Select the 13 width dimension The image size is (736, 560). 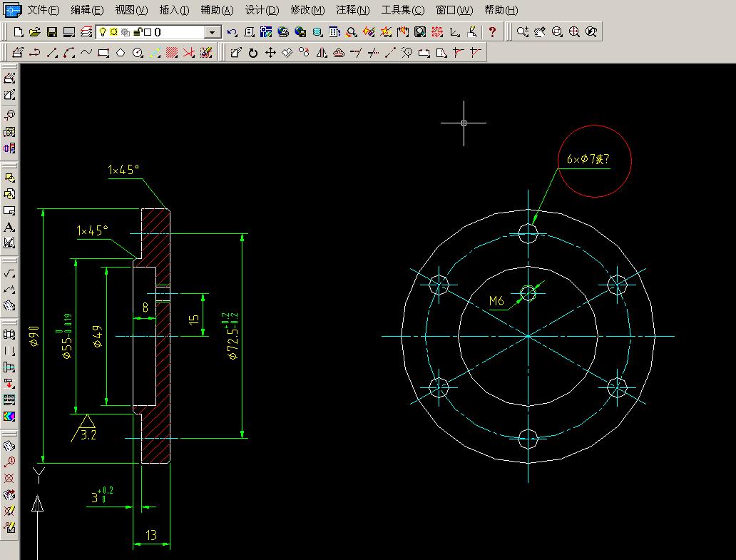(x=151, y=535)
